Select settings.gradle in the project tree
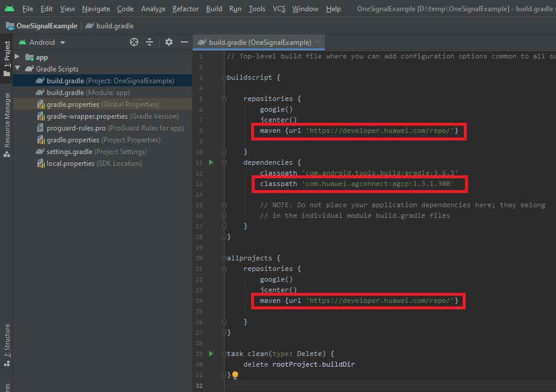 tap(69, 152)
